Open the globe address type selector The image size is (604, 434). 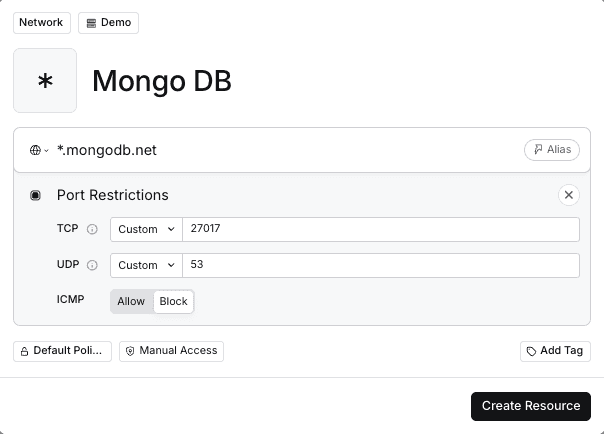39,150
